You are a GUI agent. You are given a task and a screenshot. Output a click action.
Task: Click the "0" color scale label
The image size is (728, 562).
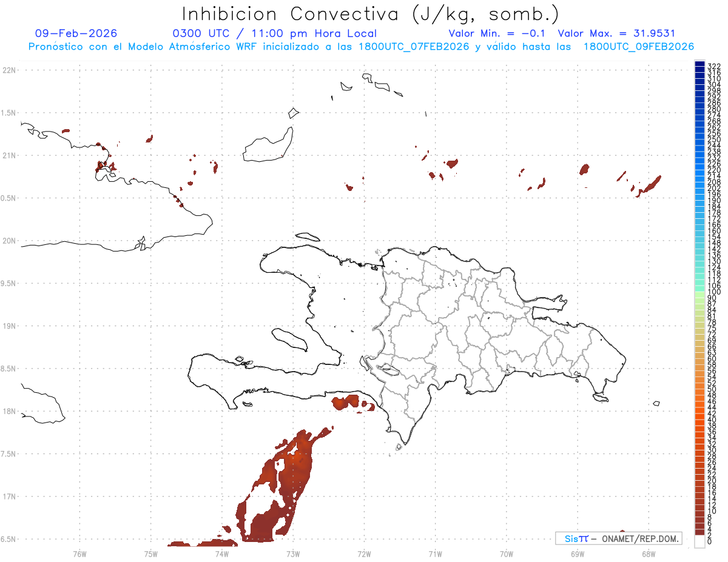[x=710, y=541]
